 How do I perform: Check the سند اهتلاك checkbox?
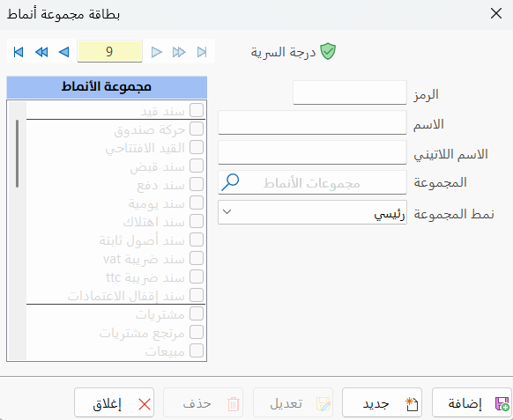tap(197, 221)
